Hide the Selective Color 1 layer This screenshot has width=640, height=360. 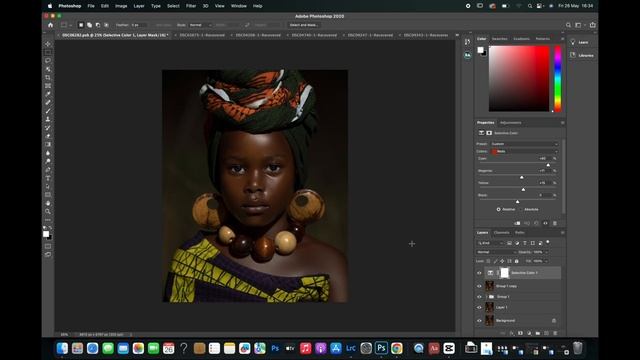479,273
